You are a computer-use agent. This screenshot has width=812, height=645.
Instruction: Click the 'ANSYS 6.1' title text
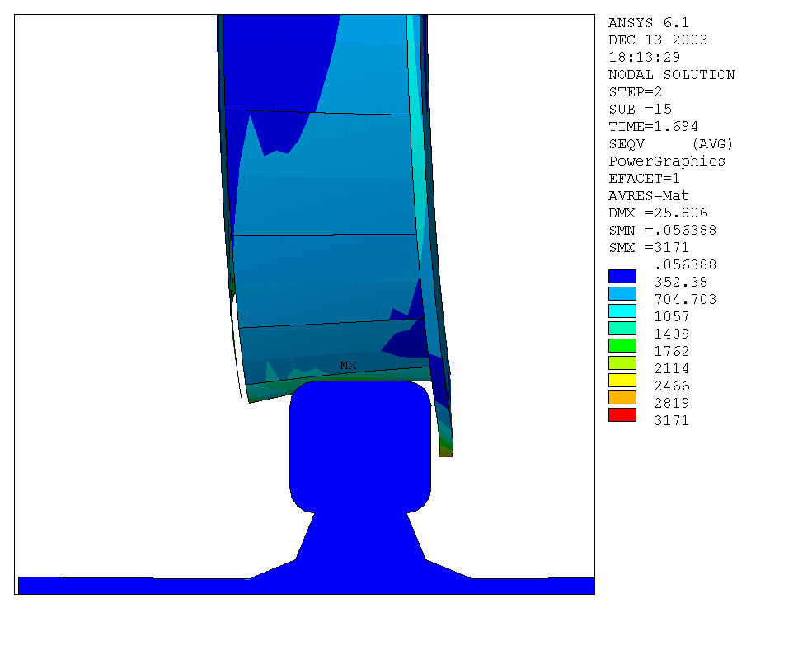click(648, 23)
